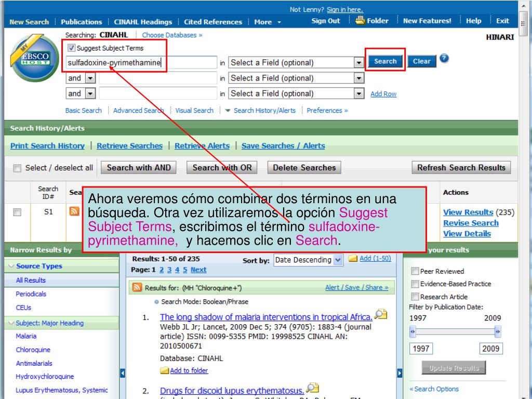Click Search with AND
Screen dimensions: 532x399
(x=139, y=168)
